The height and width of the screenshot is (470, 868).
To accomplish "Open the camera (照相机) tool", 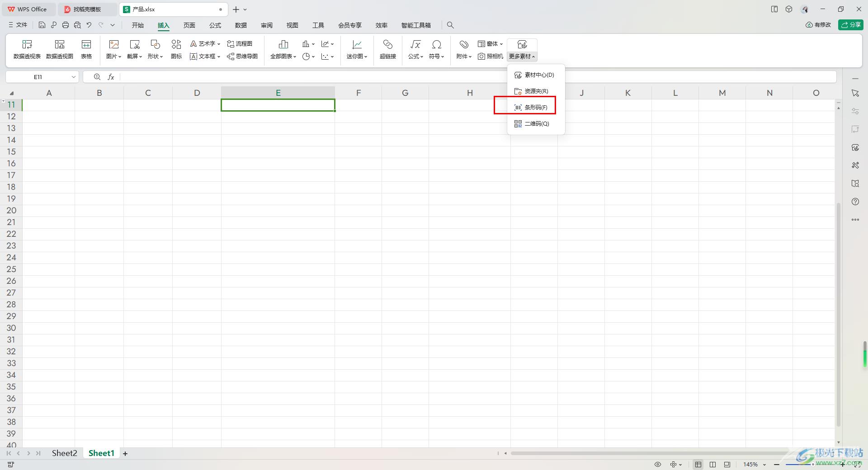I will click(x=491, y=56).
